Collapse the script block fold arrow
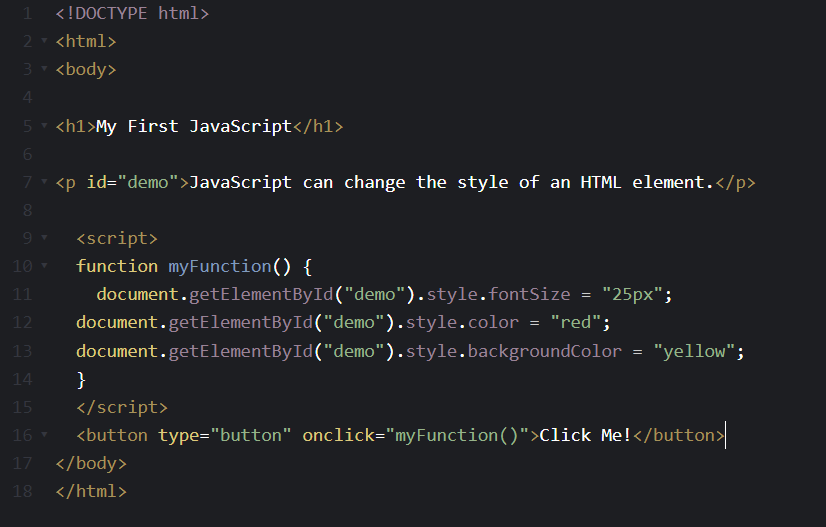Image resolution: width=826 pixels, height=527 pixels. click(x=43, y=239)
